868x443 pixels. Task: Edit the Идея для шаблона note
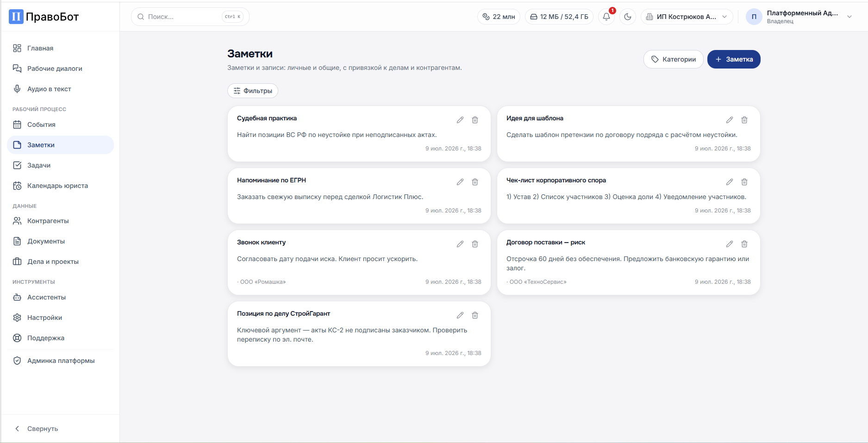(x=730, y=120)
